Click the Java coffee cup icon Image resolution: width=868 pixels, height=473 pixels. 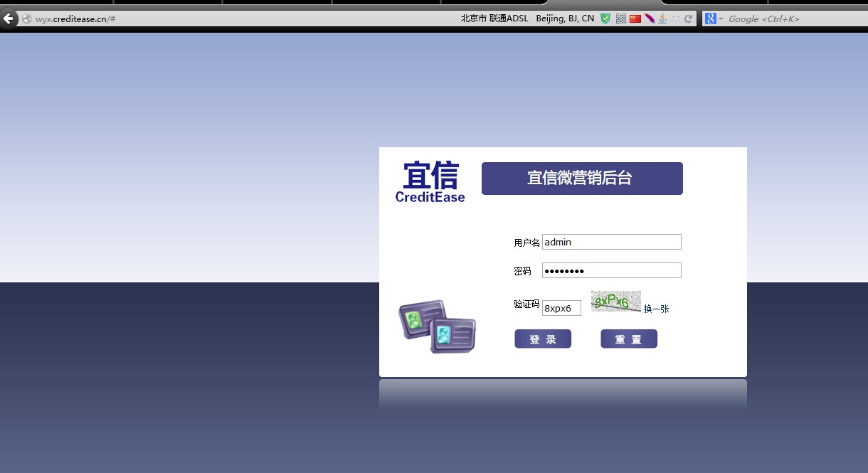(x=662, y=18)
